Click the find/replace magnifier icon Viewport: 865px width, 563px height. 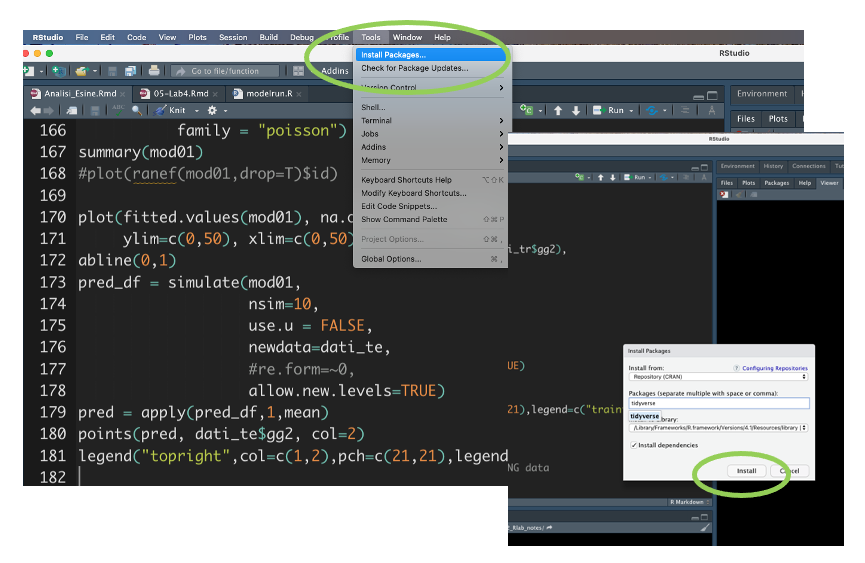click(x=138, y=110)
